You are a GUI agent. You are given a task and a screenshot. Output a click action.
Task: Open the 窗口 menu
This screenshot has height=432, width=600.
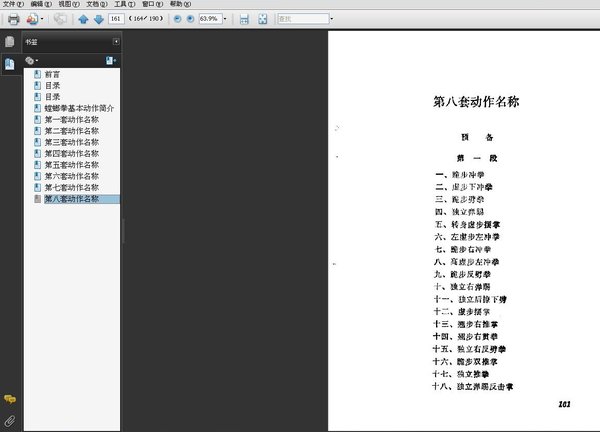tap(152, 4)
